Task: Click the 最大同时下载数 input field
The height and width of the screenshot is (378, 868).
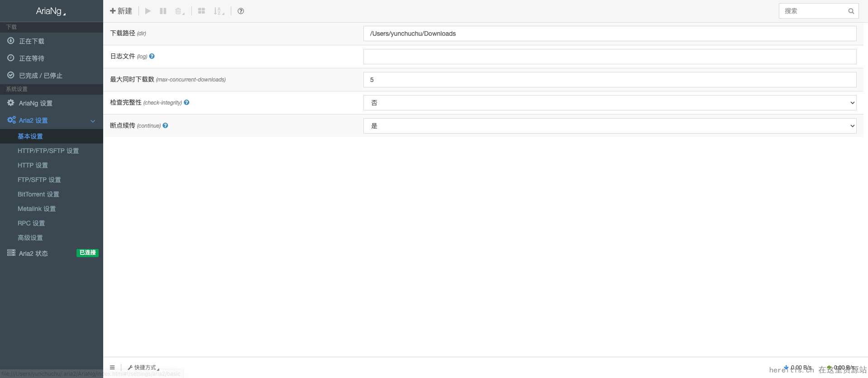Action: [610, 80]
